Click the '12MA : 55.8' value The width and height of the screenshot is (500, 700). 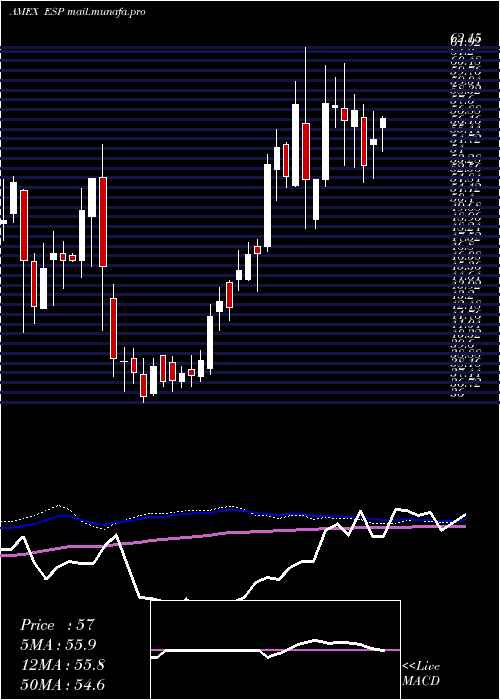[62, 665]
